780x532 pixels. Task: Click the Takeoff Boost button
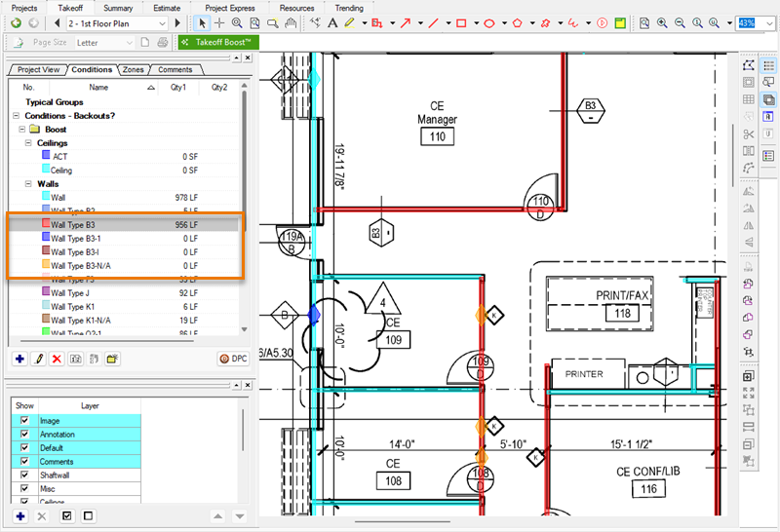[x=218, y=43]
